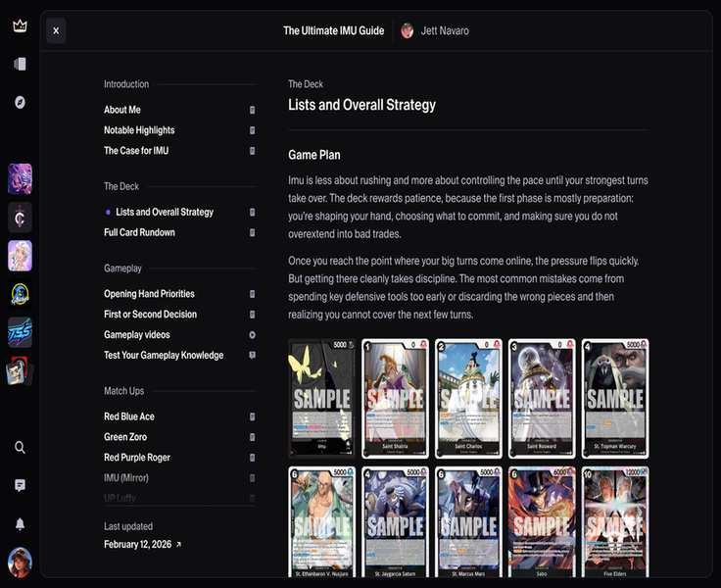
Task: Open the purple artwork community icon
Action: pyautogui.click(x=20, y=178)
